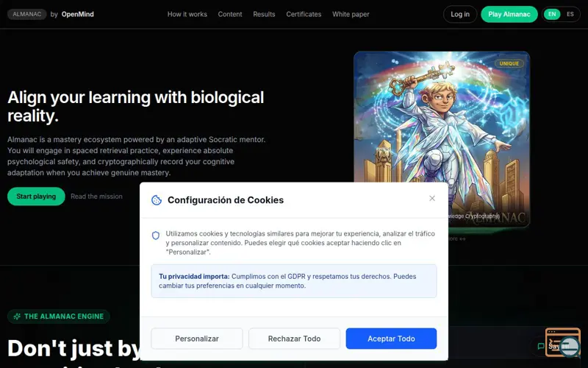Screen dimensions: 588x368
Task: Select Rechazar Todo cookies
Action: [295, 339]
